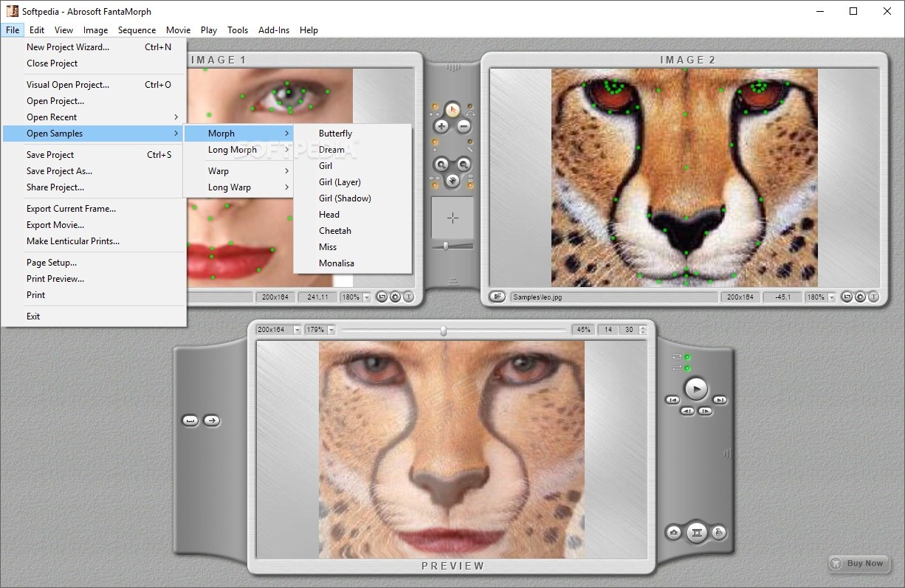The image size is (905, 588).
Task: Click the swap icon beside 180% in Image 1
Action: pyautogui.click(x=382, y=297)
